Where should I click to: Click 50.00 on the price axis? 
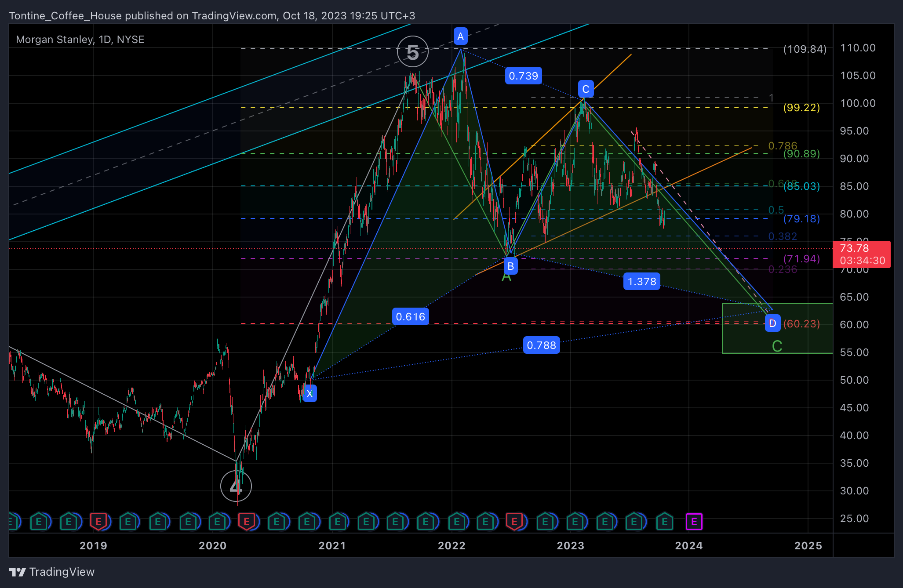pos(854,380)
